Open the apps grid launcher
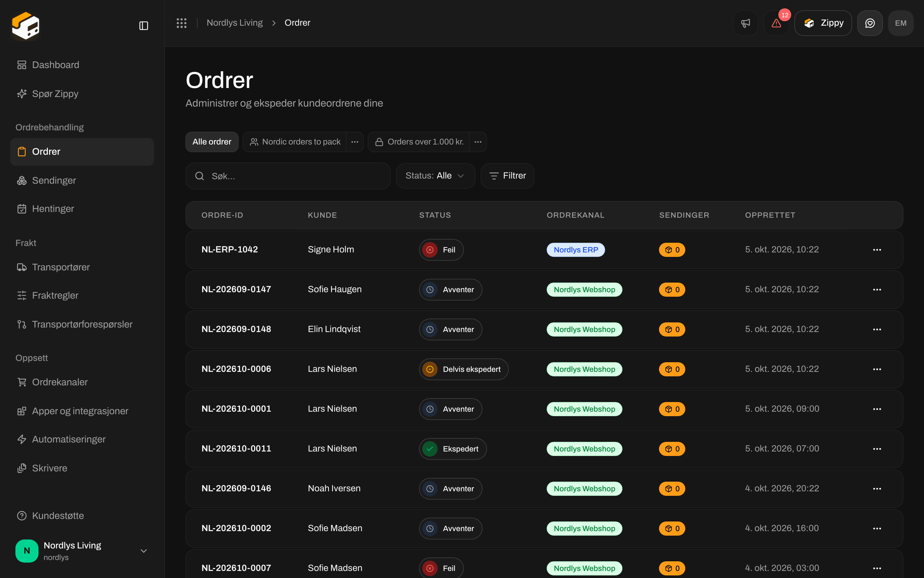This screenshot has height=578, width=924. 181,23
